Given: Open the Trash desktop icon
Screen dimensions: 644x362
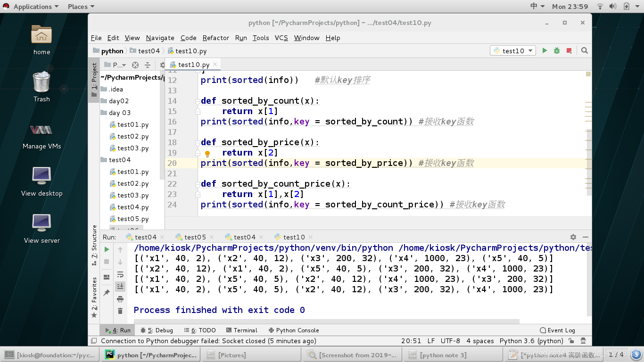Looking at the screenshot, I should coord(41,87).
